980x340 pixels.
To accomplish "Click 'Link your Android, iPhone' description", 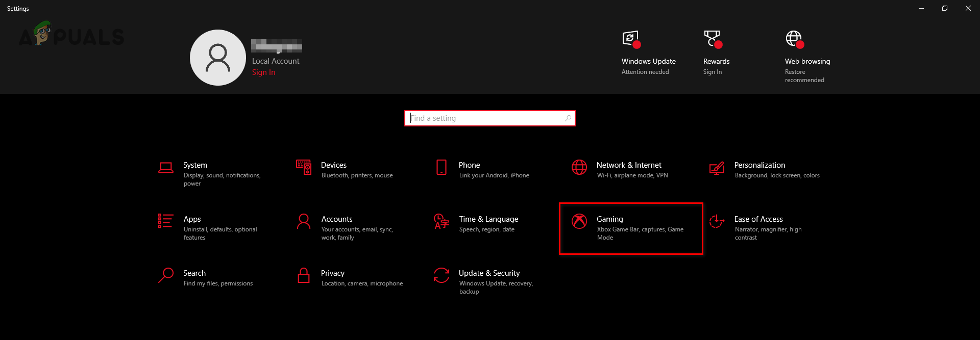I will (x=494, y=175).
